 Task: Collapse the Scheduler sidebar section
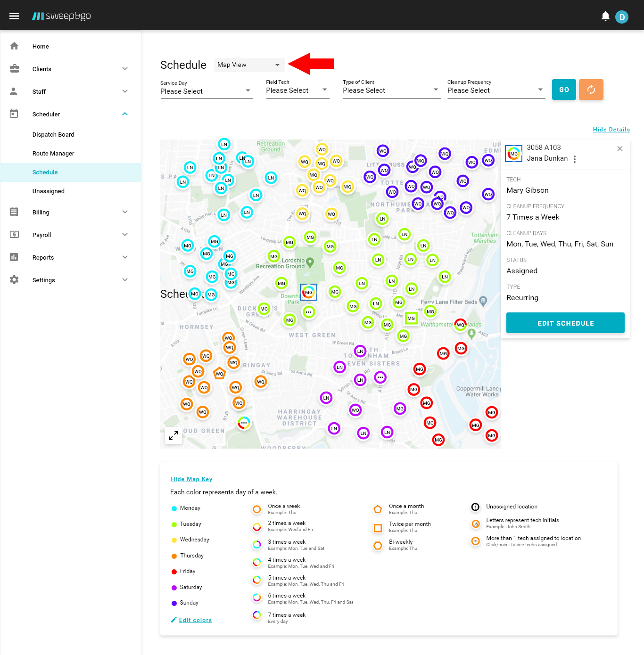(125, 114)
